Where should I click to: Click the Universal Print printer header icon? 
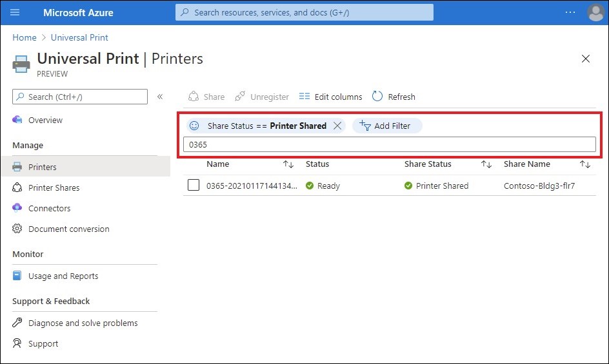coord(21,64)
